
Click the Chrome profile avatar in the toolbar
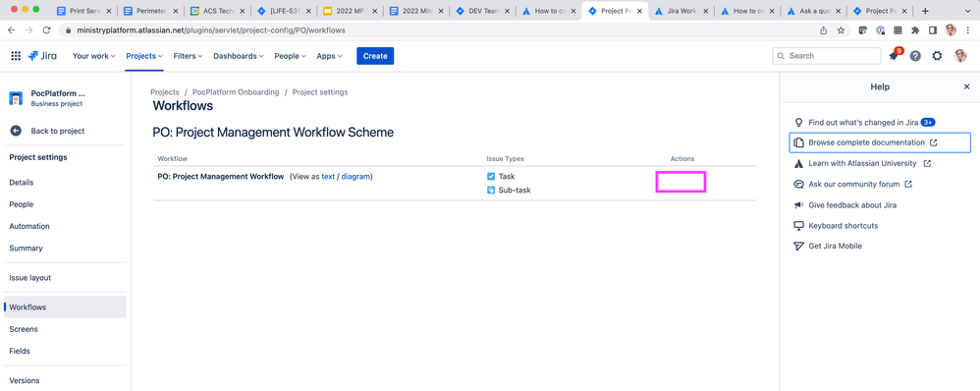pos(951,30)
